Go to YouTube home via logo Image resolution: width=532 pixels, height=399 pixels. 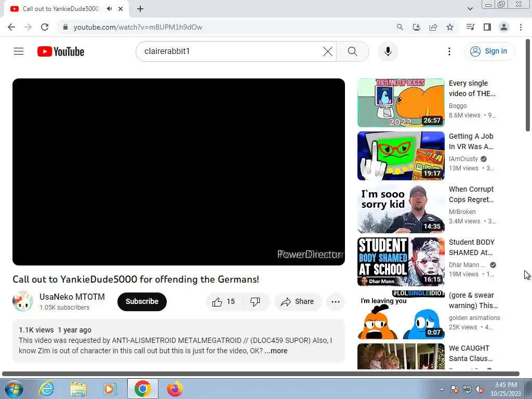coord(61,51)
